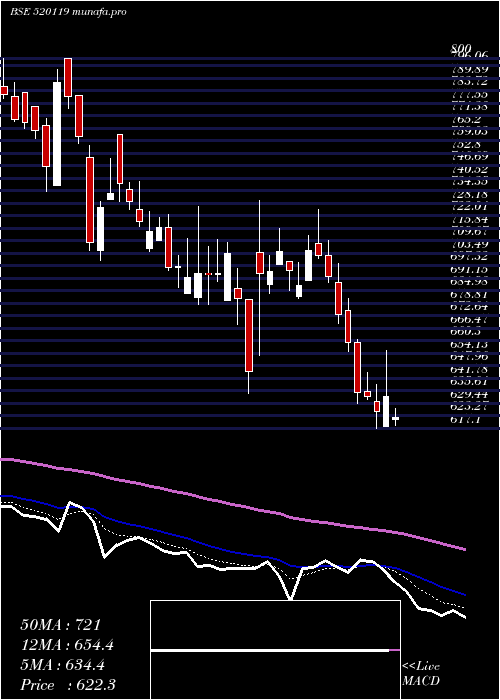The image size is (500, 700).
Task: Click the 5MA : 634.4 label
Action: (62, 665)
